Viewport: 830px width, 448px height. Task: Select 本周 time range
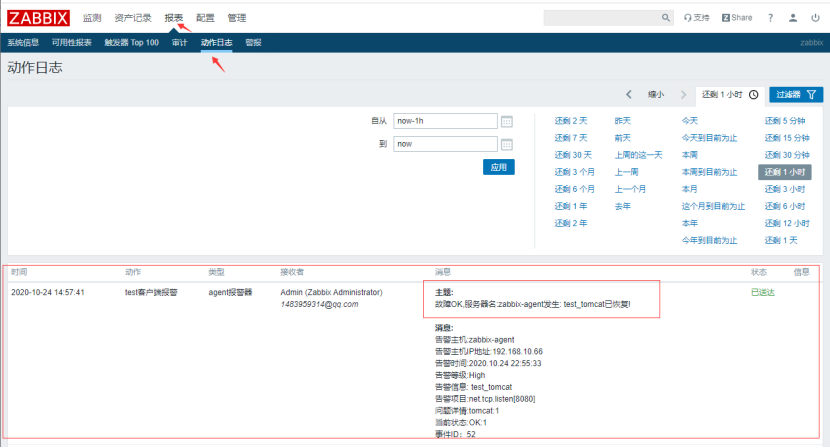690,155
